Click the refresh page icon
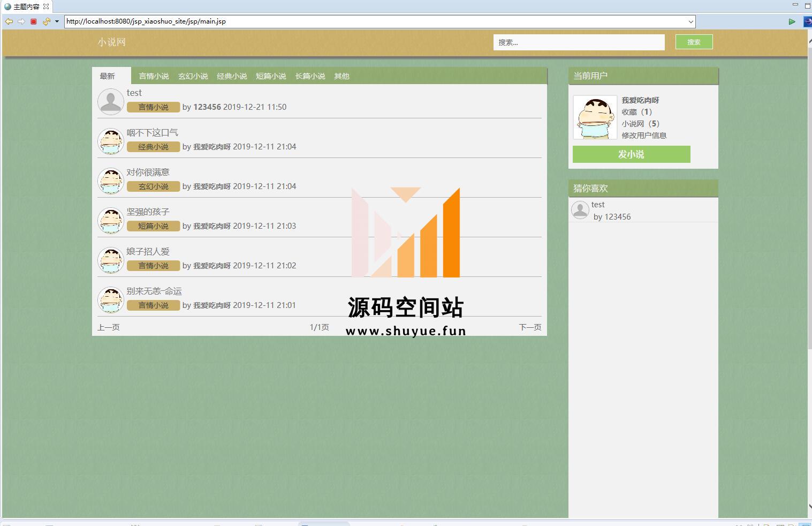This screenshot has width=812, height=526. tap(47, 21)
